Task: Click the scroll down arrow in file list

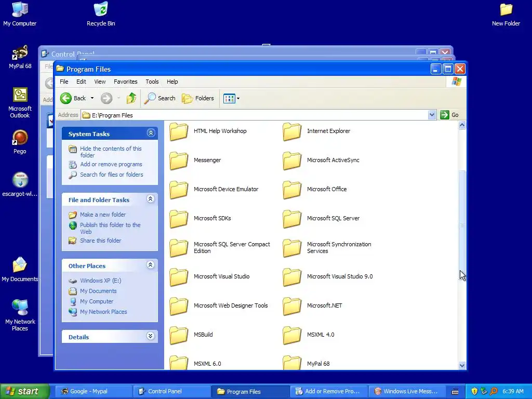Action: [x=462, y=365]
